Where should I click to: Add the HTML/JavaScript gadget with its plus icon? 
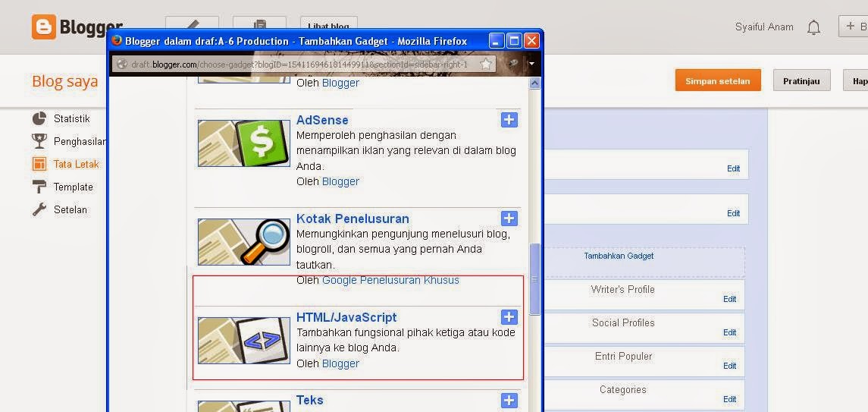(509, 316)
